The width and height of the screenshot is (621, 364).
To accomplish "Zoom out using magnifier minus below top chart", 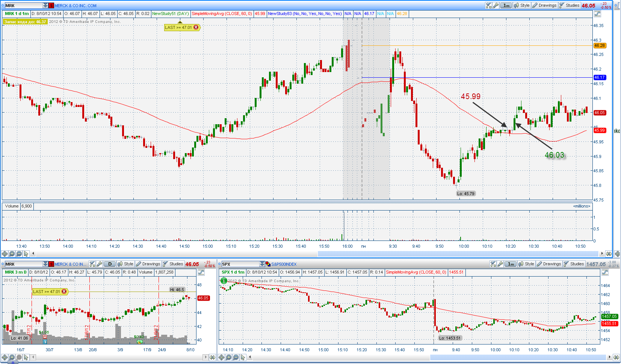I will (19, 254).
